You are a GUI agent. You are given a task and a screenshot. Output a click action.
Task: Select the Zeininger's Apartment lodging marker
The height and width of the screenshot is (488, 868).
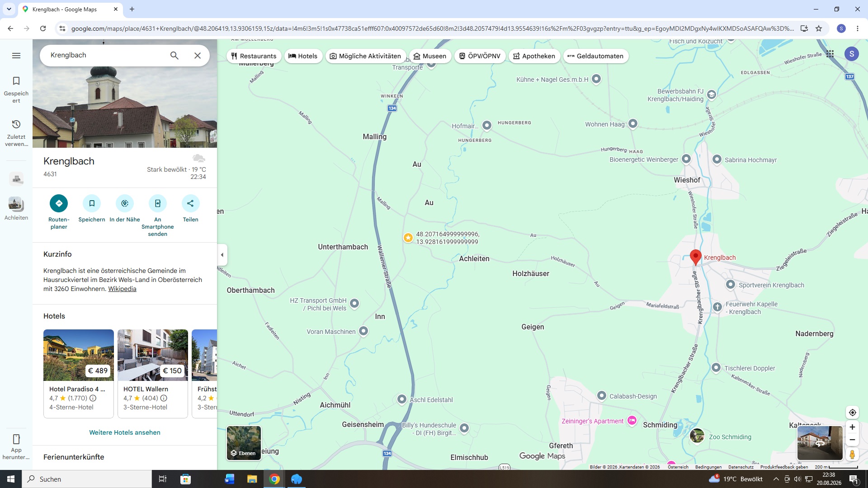632,421
